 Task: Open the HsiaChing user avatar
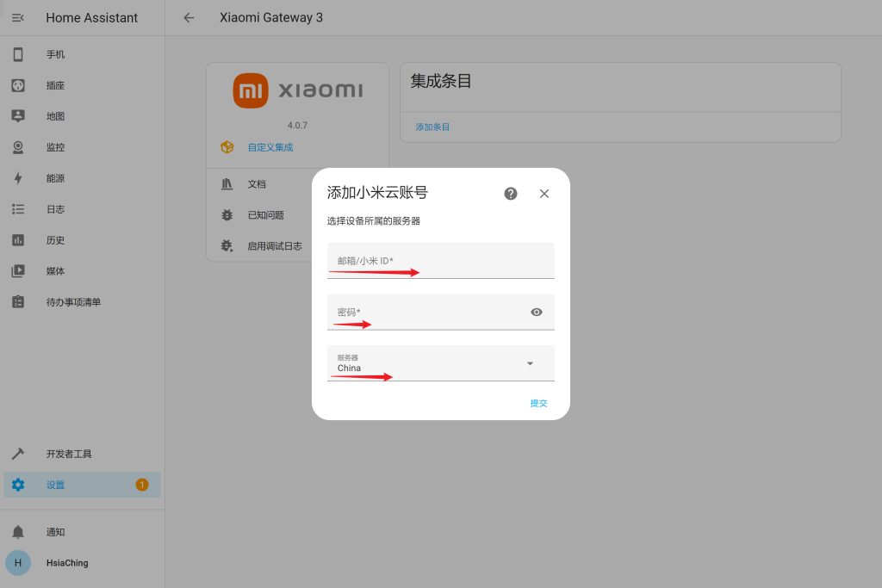click(18, 563)
